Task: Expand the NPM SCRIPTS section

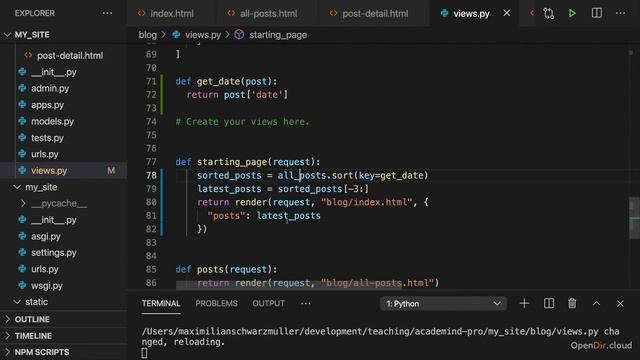Action: pos(64,352)
